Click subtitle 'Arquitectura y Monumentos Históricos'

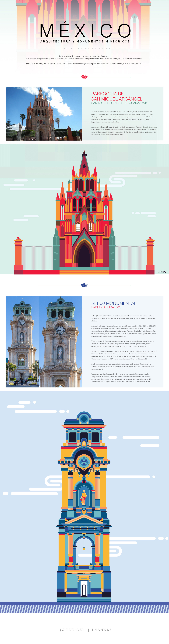pos(85,42)
